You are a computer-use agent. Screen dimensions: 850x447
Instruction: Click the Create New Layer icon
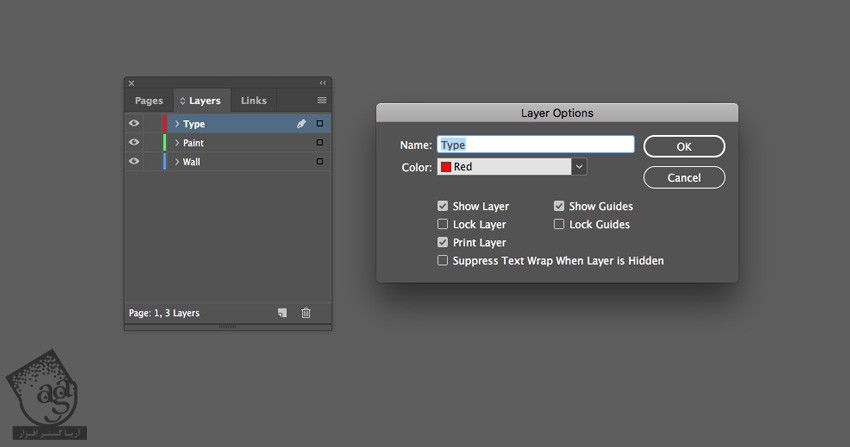point(282,313)
